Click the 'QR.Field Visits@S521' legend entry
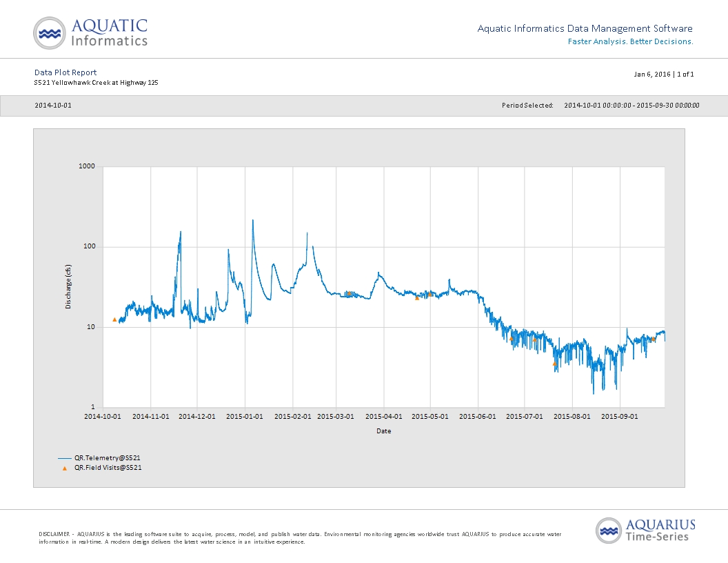728x563 pixels. 108,468
